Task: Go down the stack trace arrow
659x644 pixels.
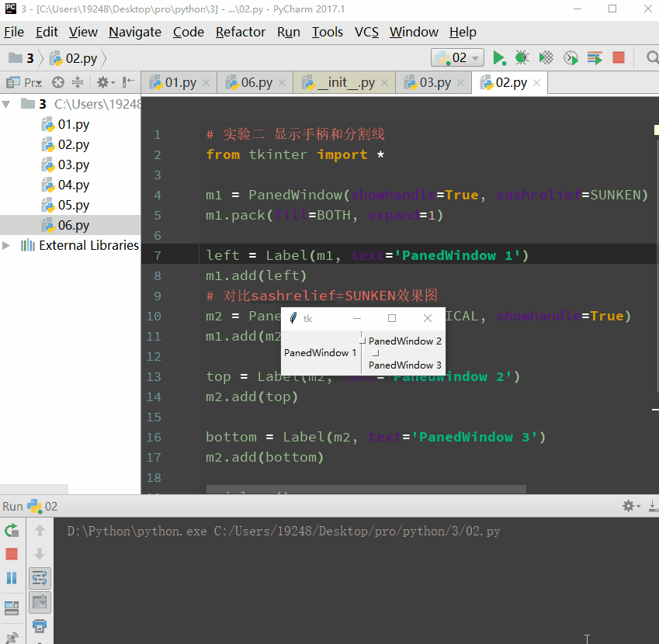Action: pyautogui.click(x=40, y=554)
